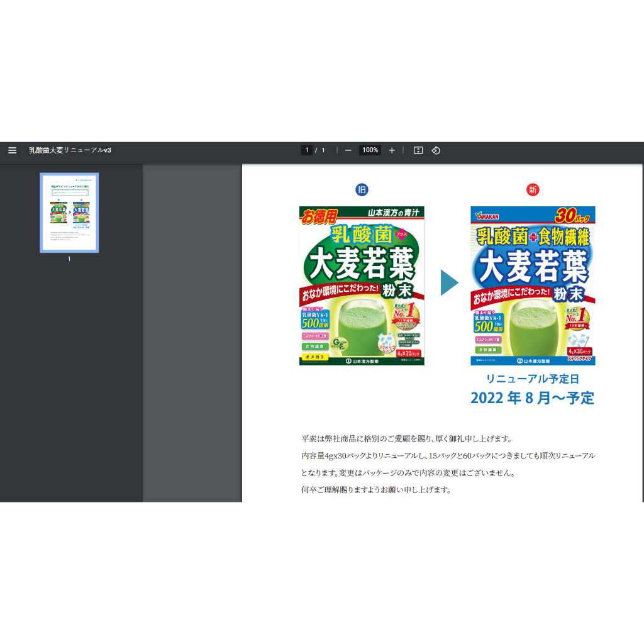Click the blue arrow between the packages
This screenshot has height=644, width=644.
pyautogui.click(x=449, y=282)
